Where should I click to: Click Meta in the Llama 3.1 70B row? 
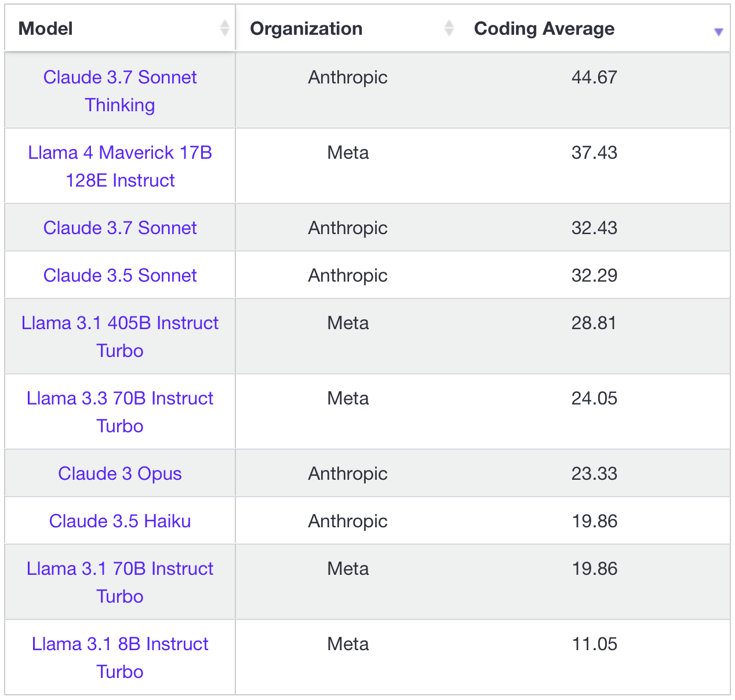coord(348,568)
